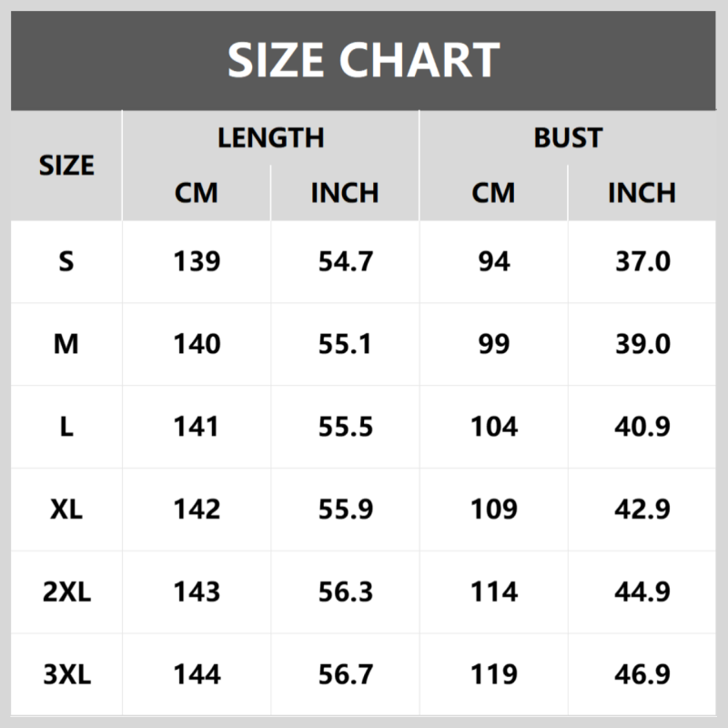Pick the 3XL size row label
This screenshot has height=728, width=728.
coord(66,674)
